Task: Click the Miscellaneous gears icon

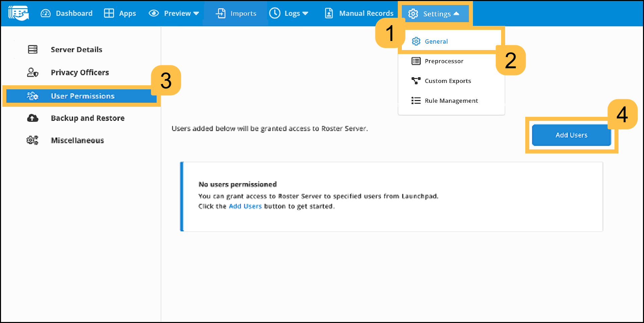Action: (33, 140)
